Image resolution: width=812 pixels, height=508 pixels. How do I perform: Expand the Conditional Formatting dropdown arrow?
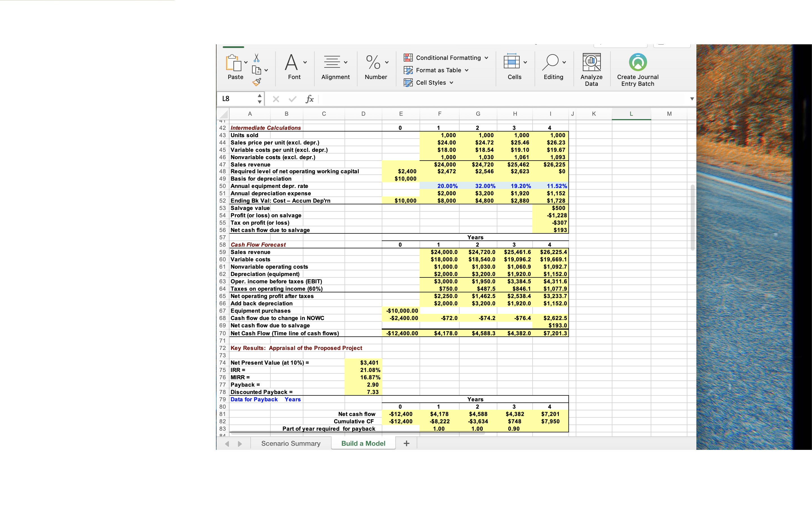tap(486, 58)
